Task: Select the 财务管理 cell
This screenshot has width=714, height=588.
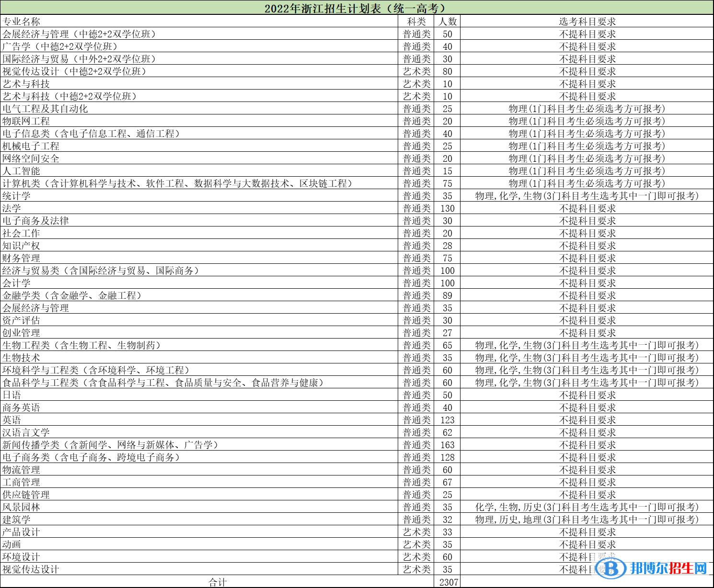Action: point(199,258)
